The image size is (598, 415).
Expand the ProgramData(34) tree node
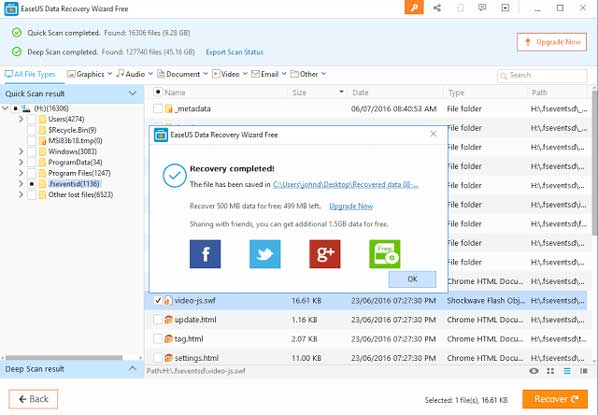(21, 162)
